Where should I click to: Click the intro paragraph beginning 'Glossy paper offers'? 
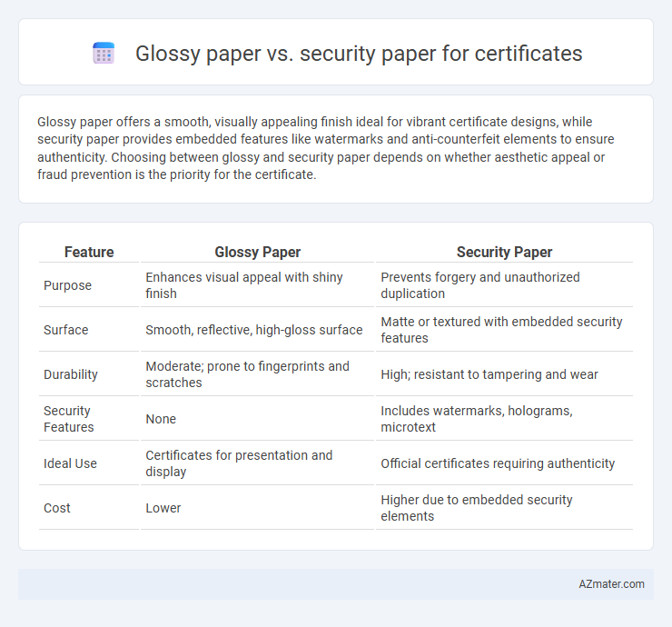coord(326,148)
